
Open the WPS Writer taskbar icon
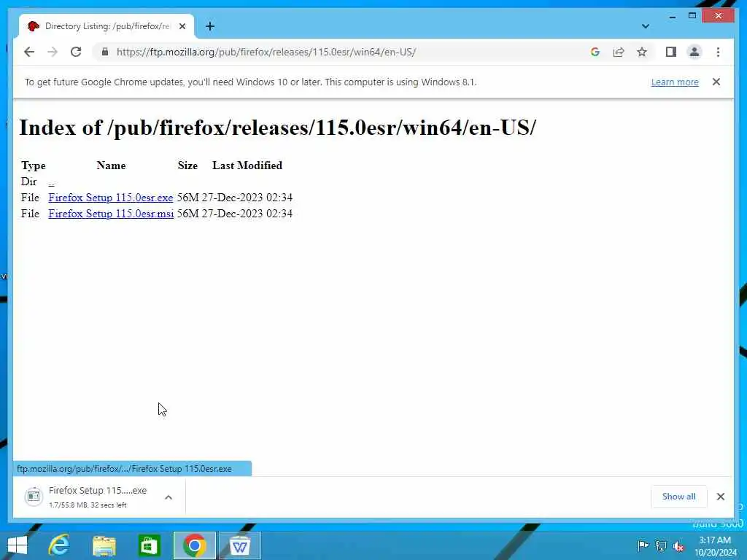tap(239, 545)
